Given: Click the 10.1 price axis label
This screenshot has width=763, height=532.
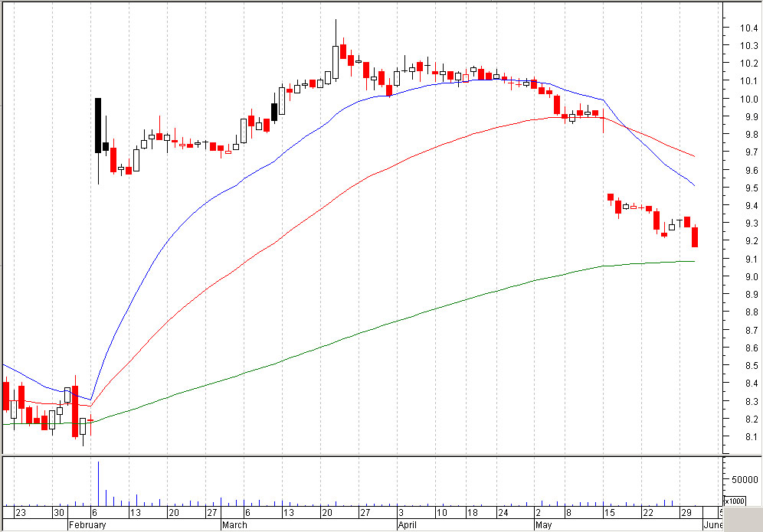Looking at the screenshot, I should click(749, 81).
